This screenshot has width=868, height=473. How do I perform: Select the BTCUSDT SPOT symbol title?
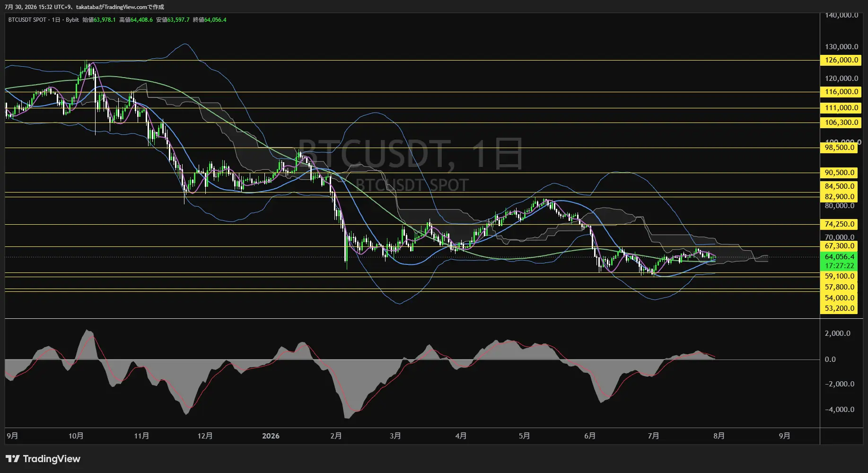pyautogui.click(x=27, y=20)
